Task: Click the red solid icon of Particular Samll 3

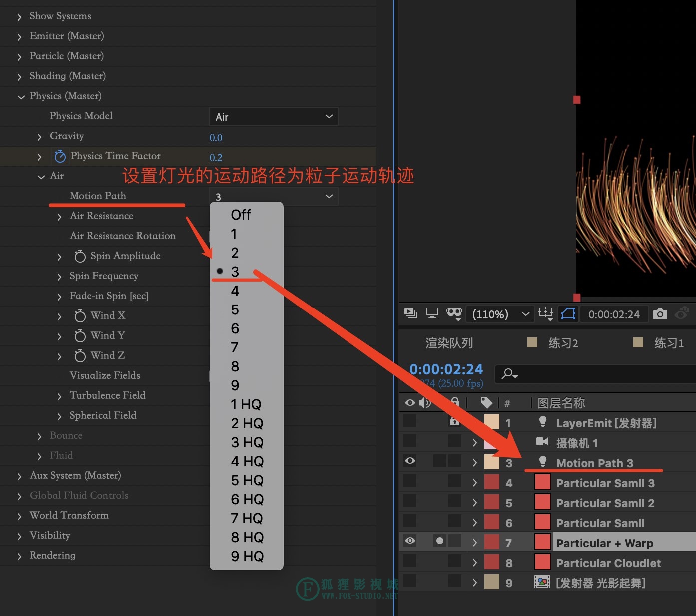Action: (543, 482)
